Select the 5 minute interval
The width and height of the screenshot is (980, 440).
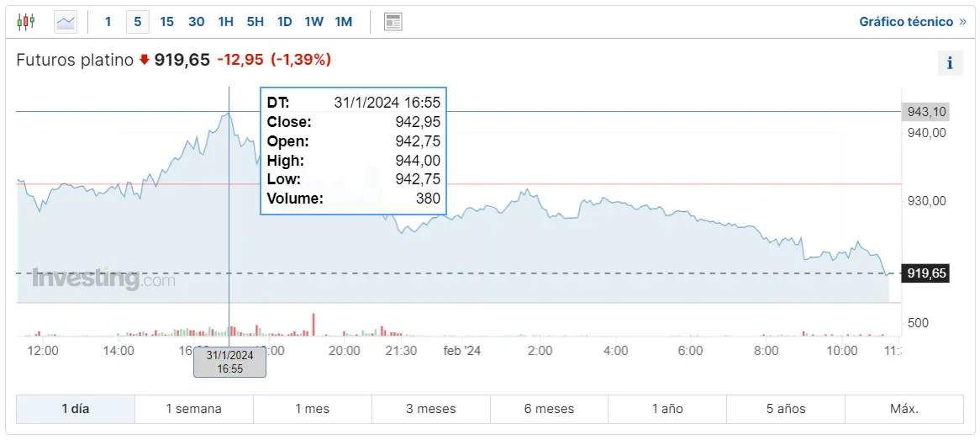tap(138, 22)
